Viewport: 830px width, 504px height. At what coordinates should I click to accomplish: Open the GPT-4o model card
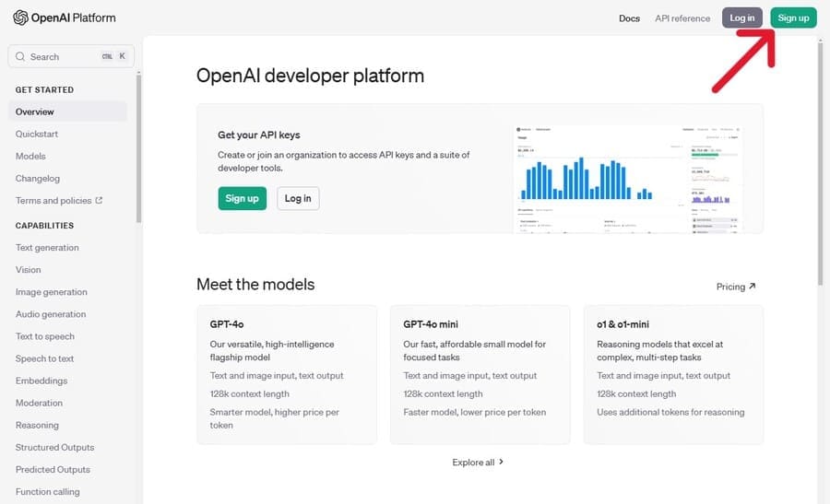[x=287, y=374]
